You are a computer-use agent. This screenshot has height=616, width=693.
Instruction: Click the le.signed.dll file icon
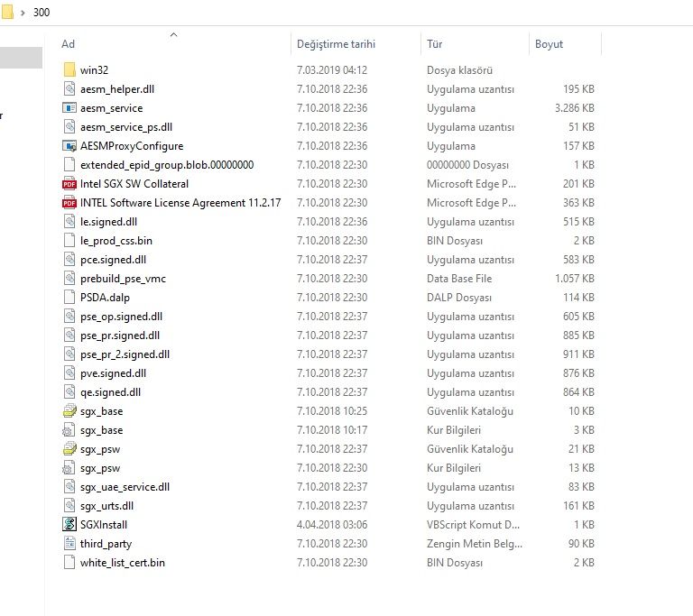pos(69,221)
